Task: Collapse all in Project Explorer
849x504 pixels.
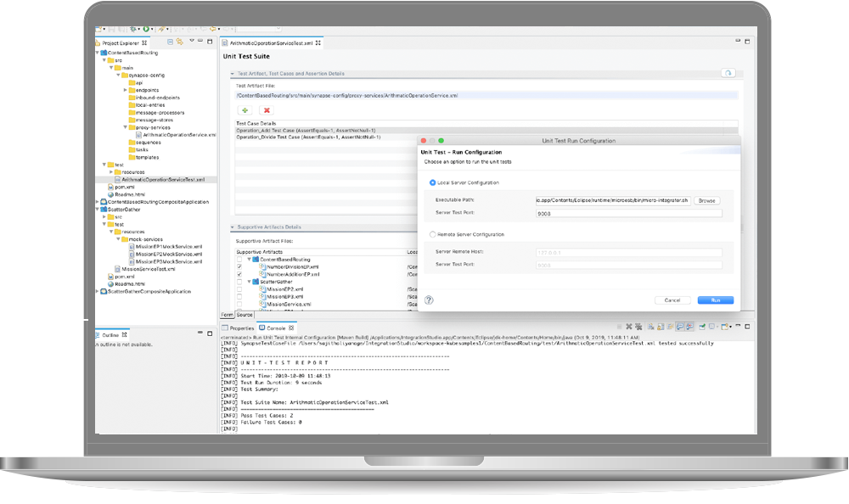Action: coord(170,42)
